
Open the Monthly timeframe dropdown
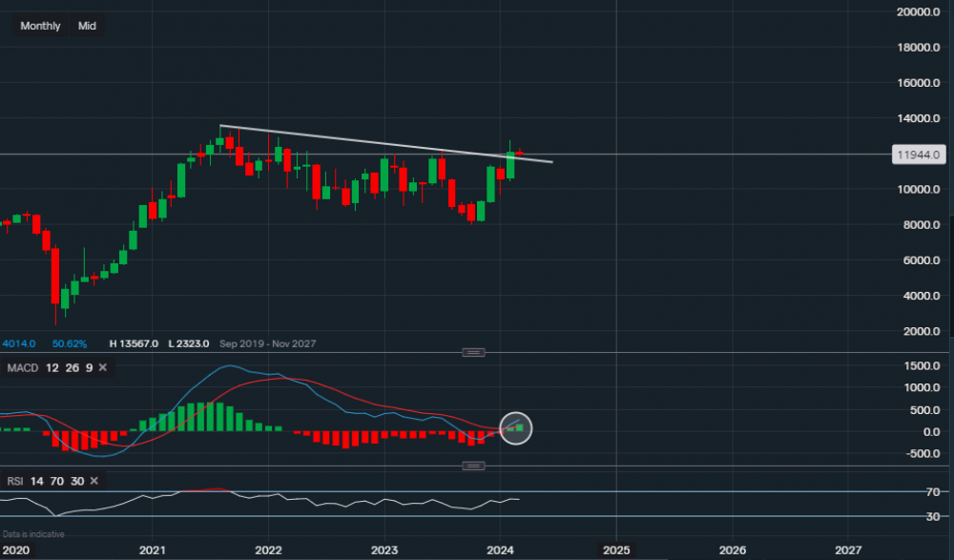pos(40,26)
